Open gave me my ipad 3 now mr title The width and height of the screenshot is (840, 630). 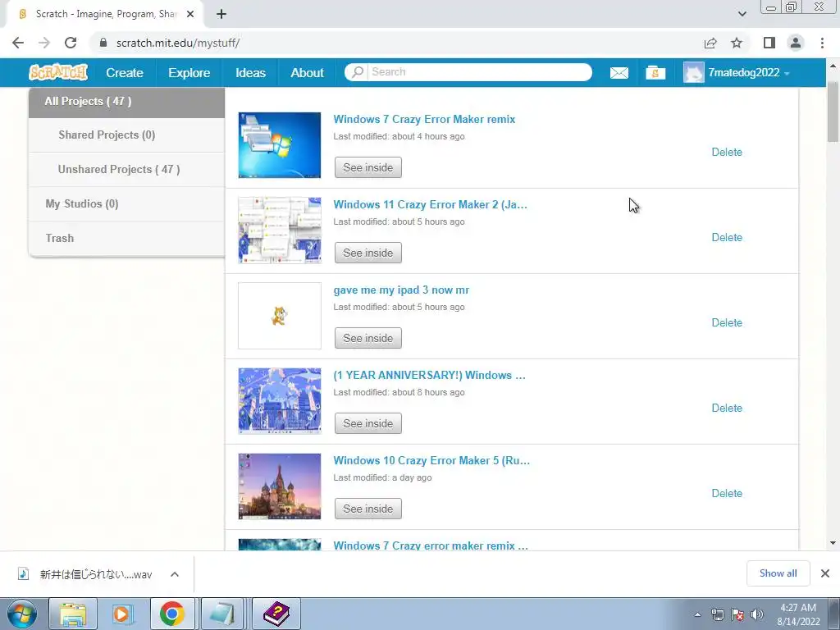[401, 290]
